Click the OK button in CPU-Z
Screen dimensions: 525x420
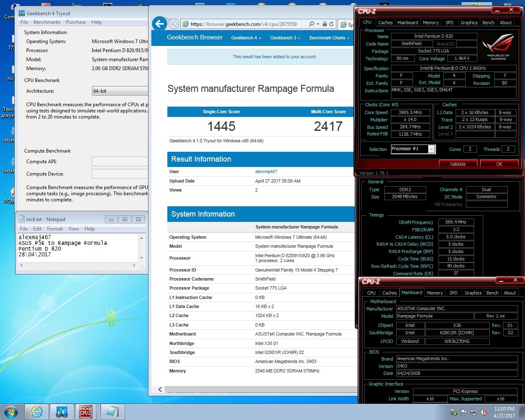(x=499, y=164)
